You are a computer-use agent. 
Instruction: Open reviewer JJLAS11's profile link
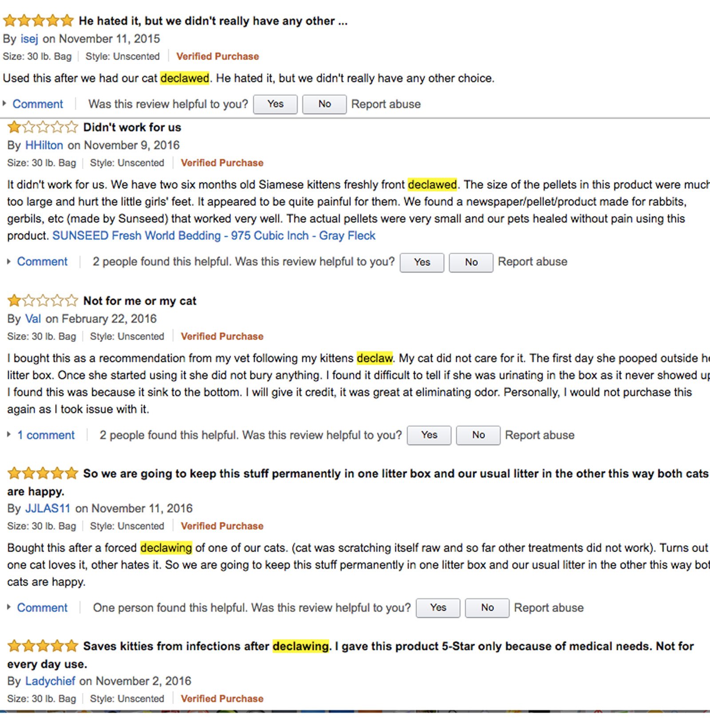(47, 508)
